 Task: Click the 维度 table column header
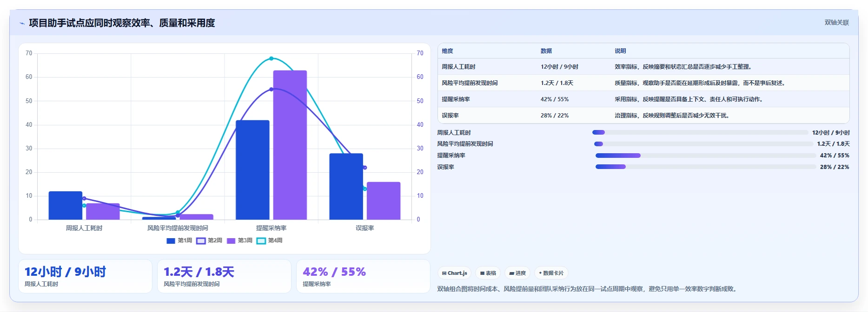point(447,51)
